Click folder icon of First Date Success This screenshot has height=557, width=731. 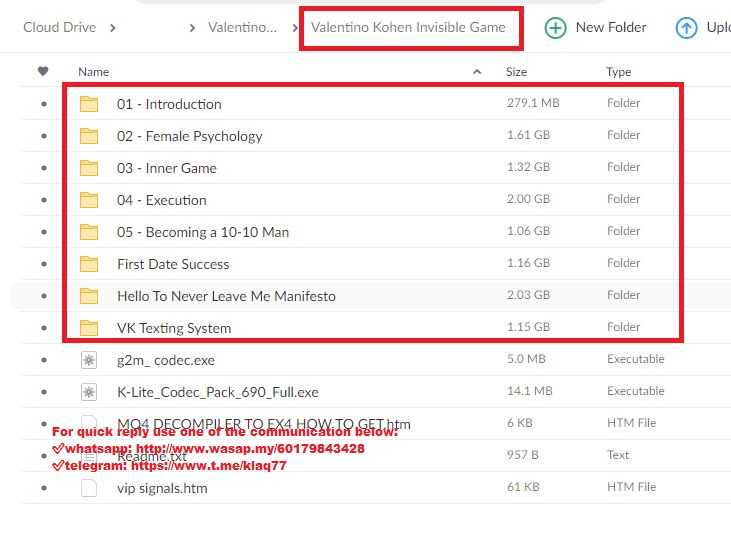89,264
